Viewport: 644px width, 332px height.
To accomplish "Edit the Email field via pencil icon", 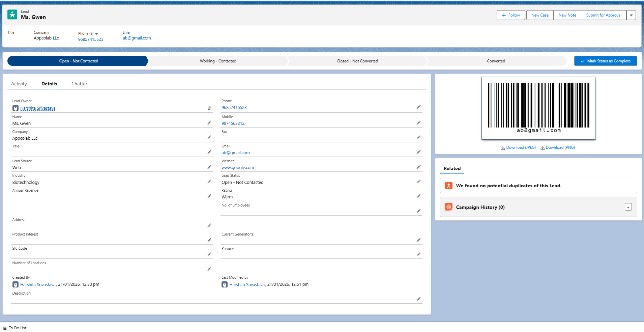I will pyautogui.click(x=418, y=152).
